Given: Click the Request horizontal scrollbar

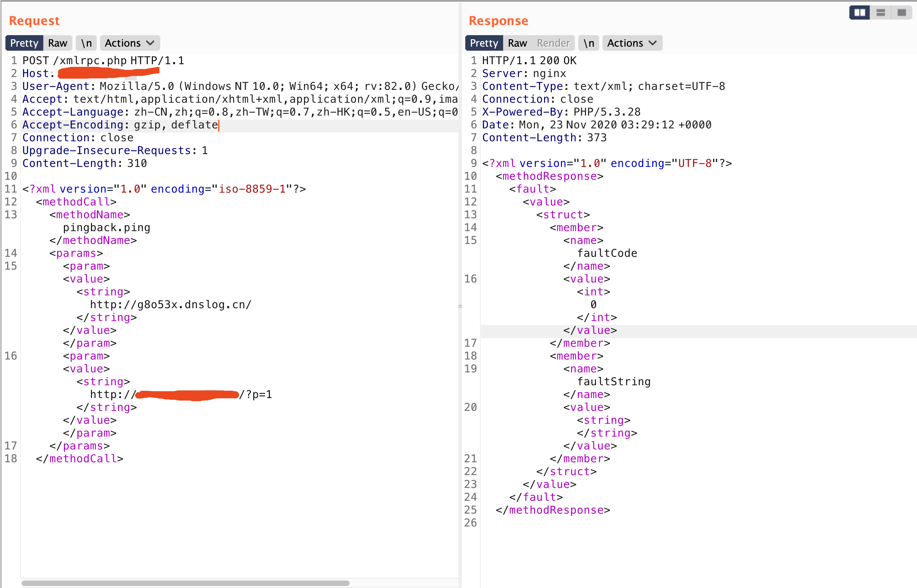Looking at the screenshot, I should coord(185,583).
